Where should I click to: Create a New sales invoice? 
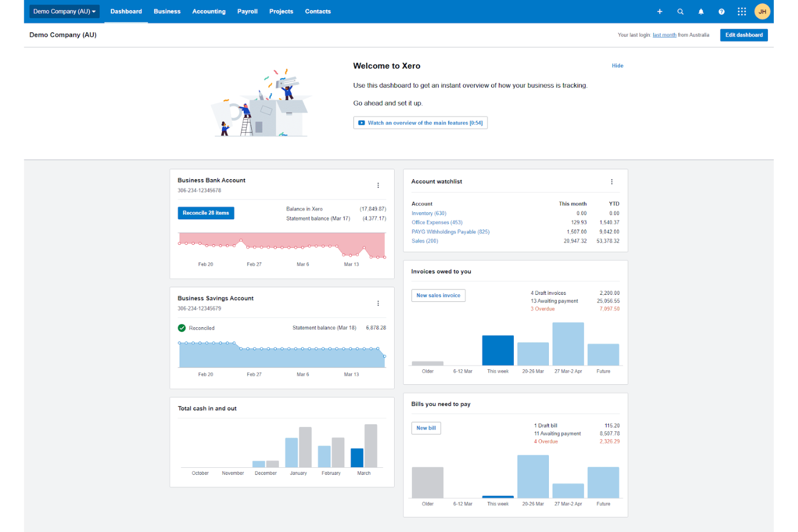[x=438, y=295]
